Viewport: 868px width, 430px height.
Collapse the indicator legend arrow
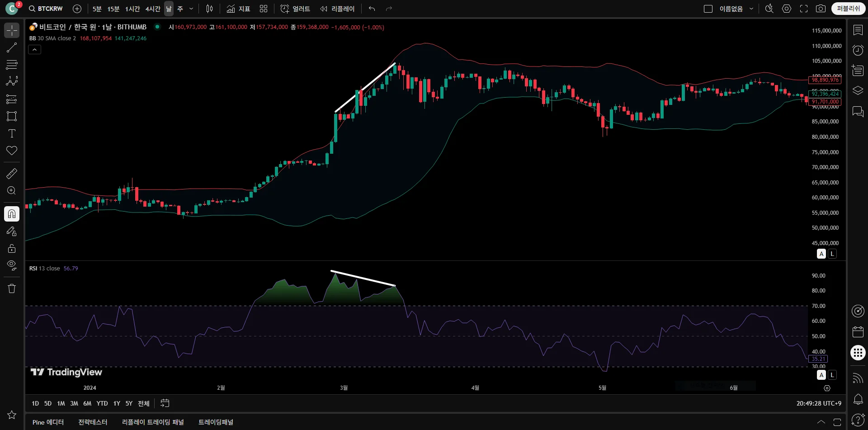[x=35, y=49]
